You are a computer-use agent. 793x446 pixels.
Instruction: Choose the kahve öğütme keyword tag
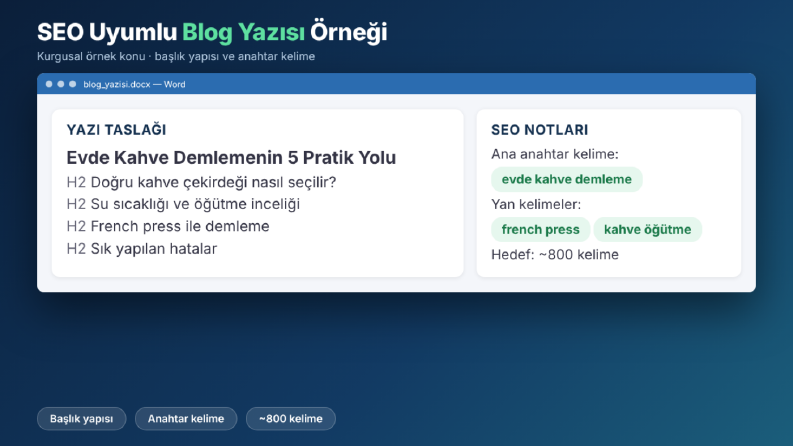point(647,230)
